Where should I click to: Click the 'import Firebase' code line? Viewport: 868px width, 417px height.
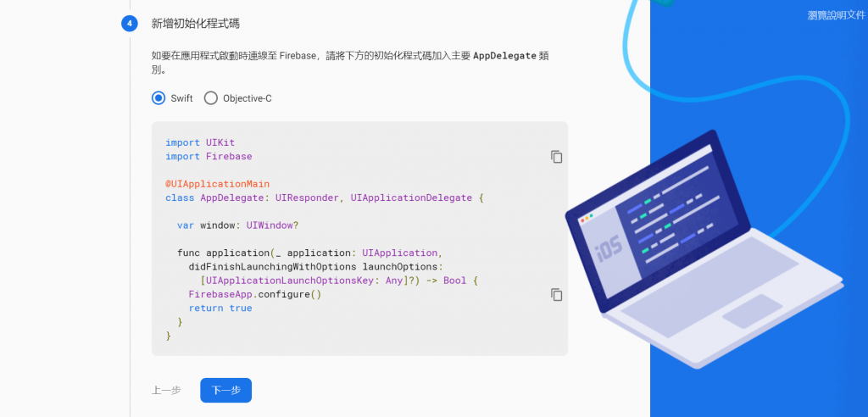209,157
